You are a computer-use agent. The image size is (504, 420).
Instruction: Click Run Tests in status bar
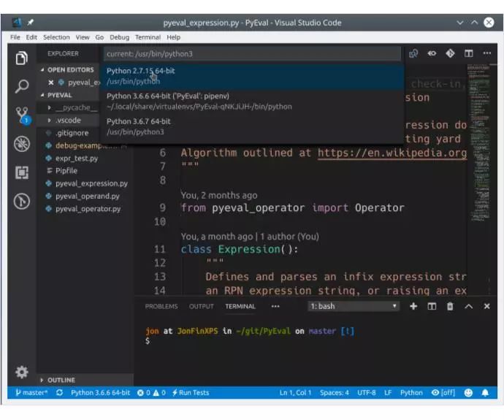pos(191,393)
